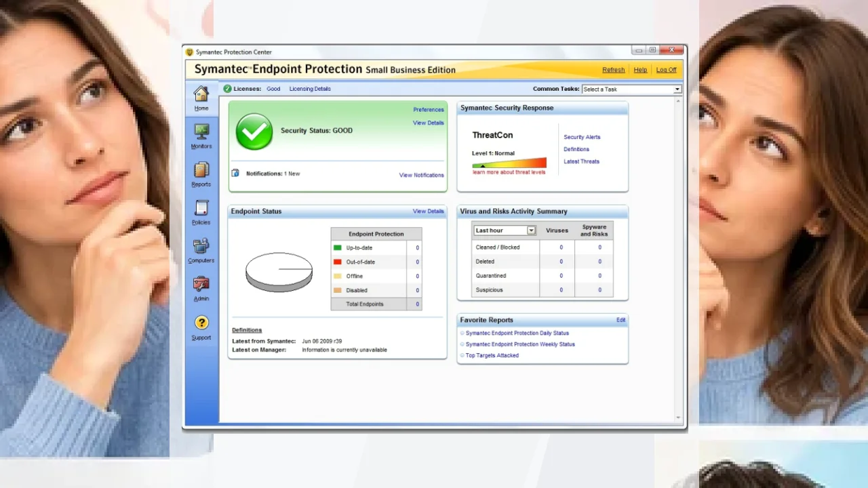Click the yellow Offline legend swatch
Screen dimensions: 868x488
point(337,276)
